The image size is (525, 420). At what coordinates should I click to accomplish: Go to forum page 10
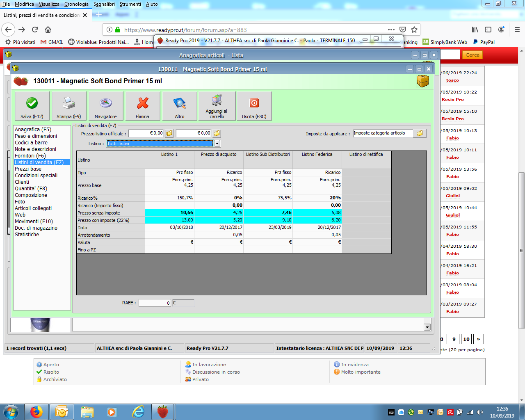coord(466,339)
